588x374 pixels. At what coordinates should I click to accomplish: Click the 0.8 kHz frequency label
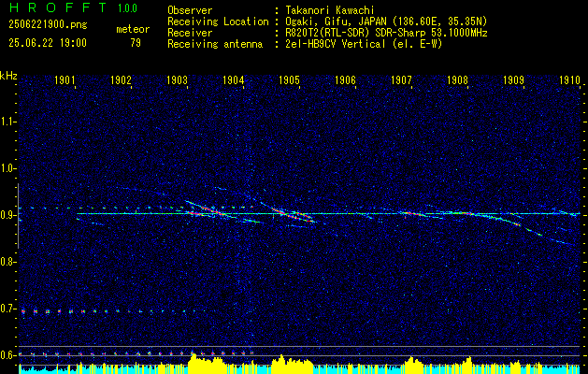pyautogui.click(x=7, y=262)
